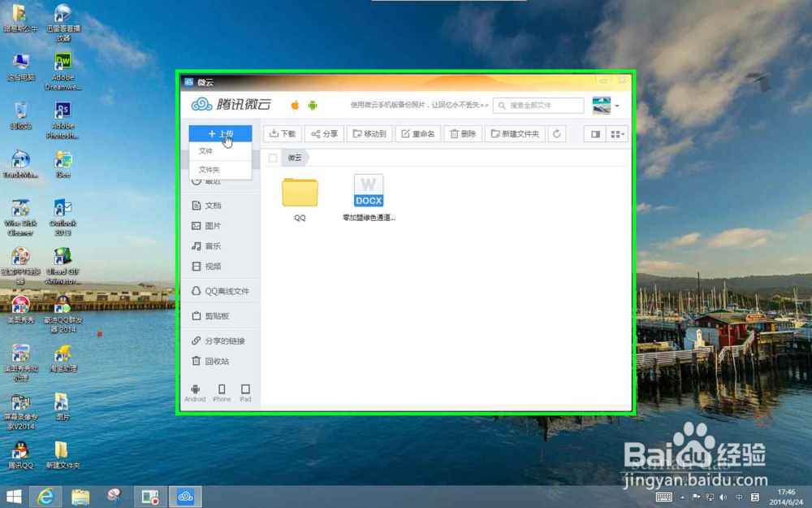
Task: Refresh the file list
Action: tap(555, 133)
